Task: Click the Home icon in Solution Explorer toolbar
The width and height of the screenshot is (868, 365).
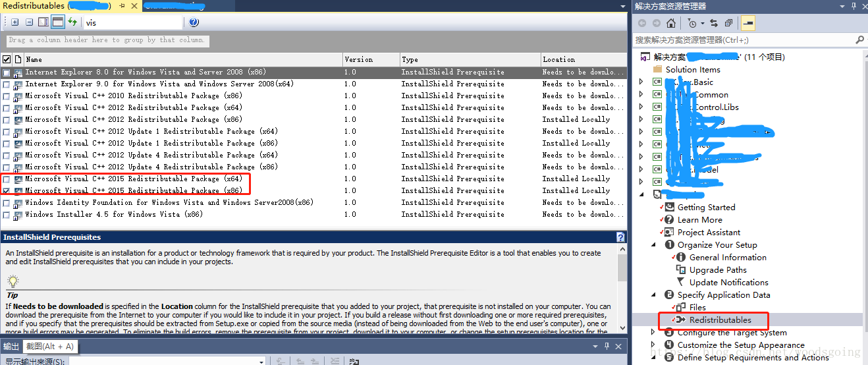Action: point(671,23)
